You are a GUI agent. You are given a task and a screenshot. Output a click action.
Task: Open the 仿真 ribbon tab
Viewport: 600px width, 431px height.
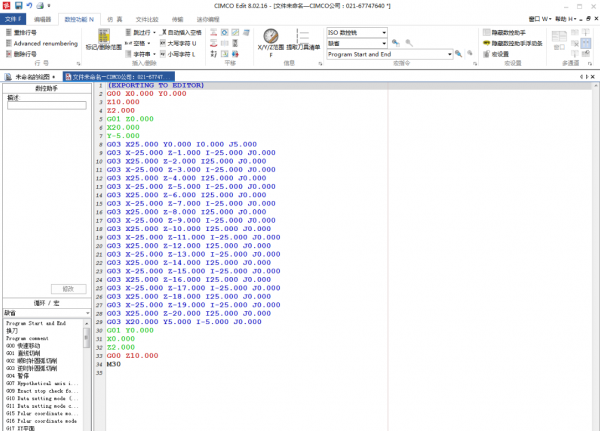click(x=115, y=20)
